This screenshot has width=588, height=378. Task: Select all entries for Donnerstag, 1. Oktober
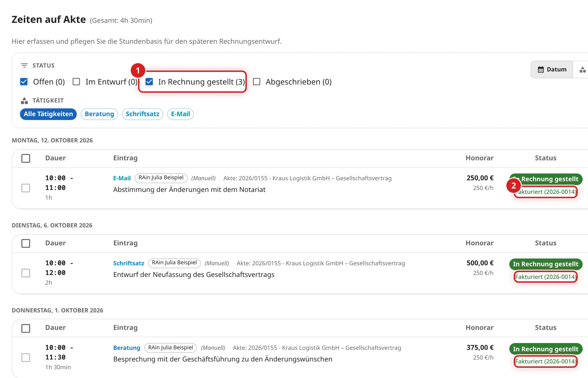[26, 328]
